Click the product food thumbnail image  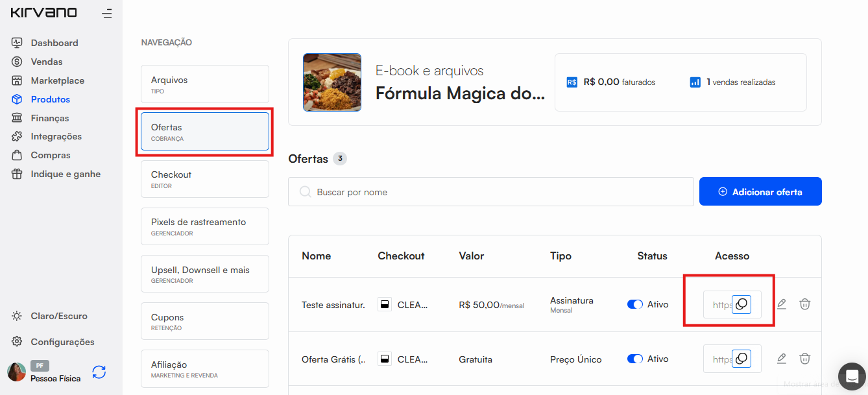click(332, 82)
